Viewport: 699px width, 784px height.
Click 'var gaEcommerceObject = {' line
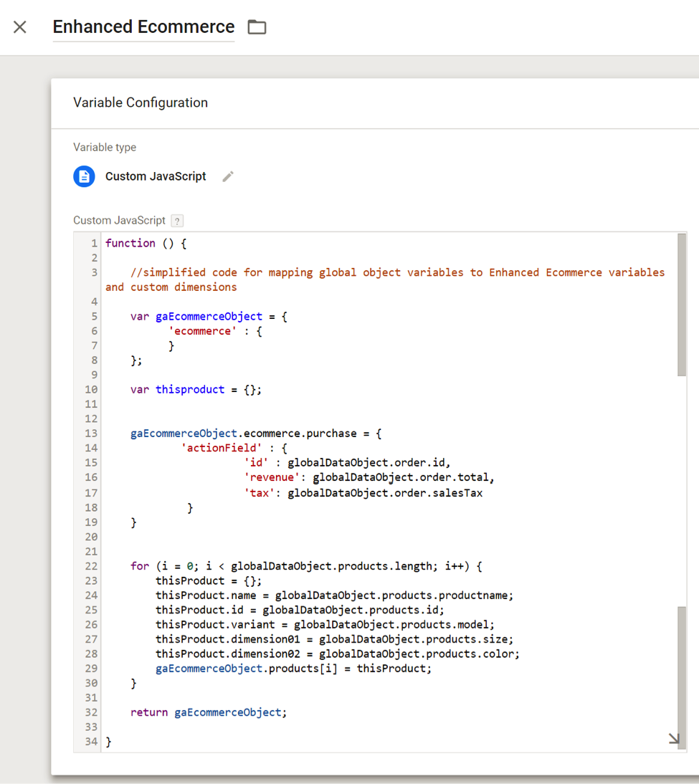[209, 317]
